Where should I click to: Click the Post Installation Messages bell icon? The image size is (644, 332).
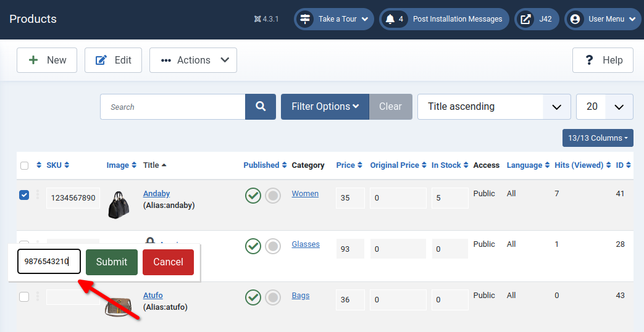(x=390, y=19)
